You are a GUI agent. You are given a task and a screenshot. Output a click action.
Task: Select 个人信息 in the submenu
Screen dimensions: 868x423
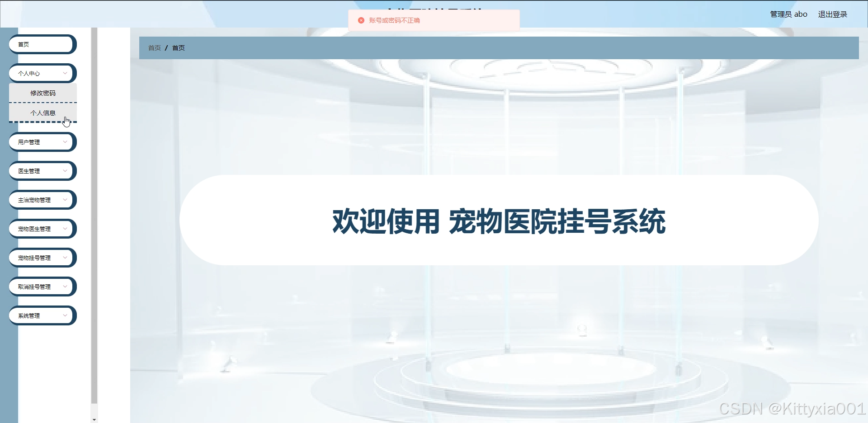tap(43, 113)
